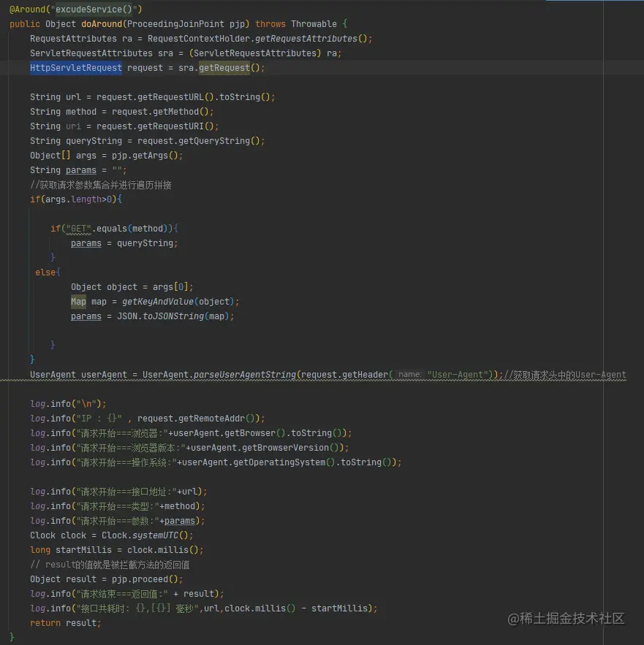The width and height of the screenshot is (644, 645).
Task: Click the '// result' comment line
Action: (110, 565)
